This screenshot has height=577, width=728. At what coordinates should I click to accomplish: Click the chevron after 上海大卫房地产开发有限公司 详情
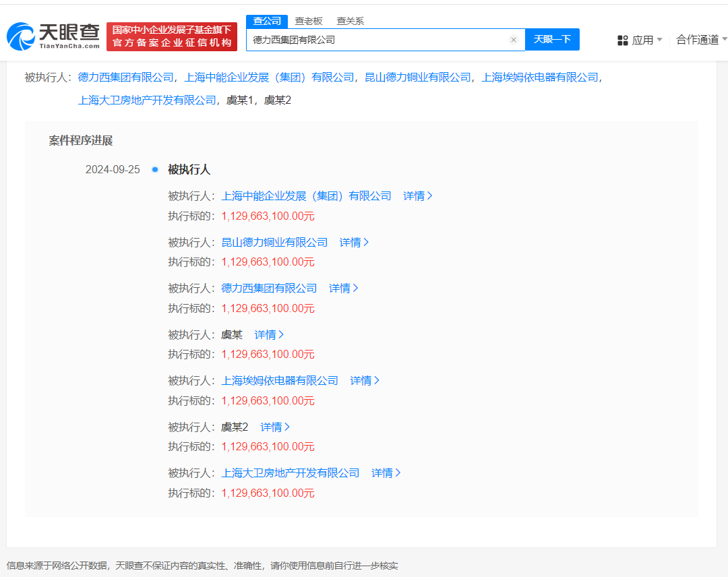[399, 473]
